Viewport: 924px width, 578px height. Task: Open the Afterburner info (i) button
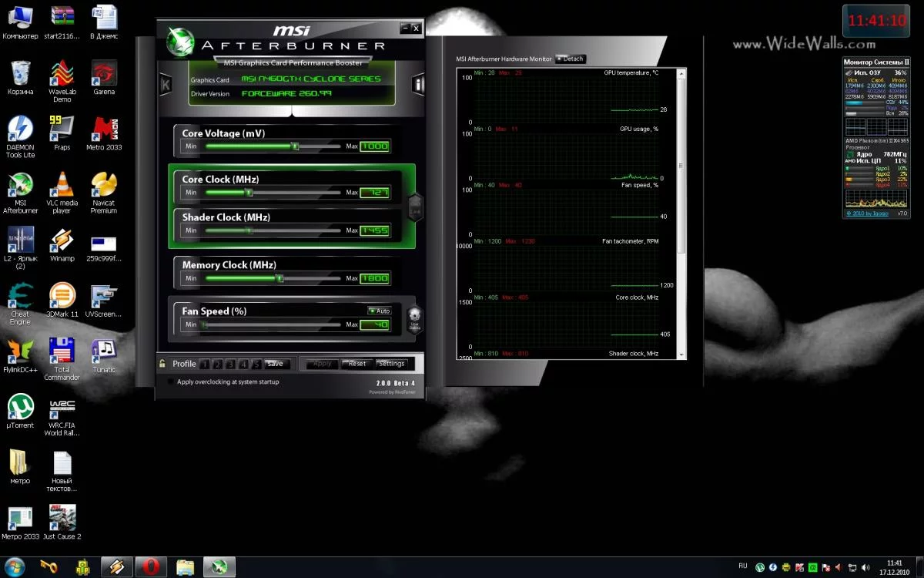click(x=418, y=85)
